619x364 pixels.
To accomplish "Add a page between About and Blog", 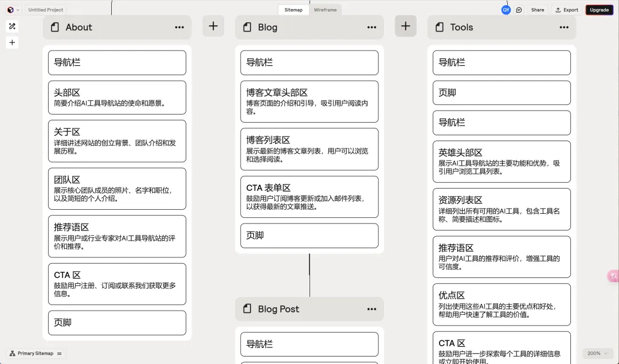I will click(213, 26).
